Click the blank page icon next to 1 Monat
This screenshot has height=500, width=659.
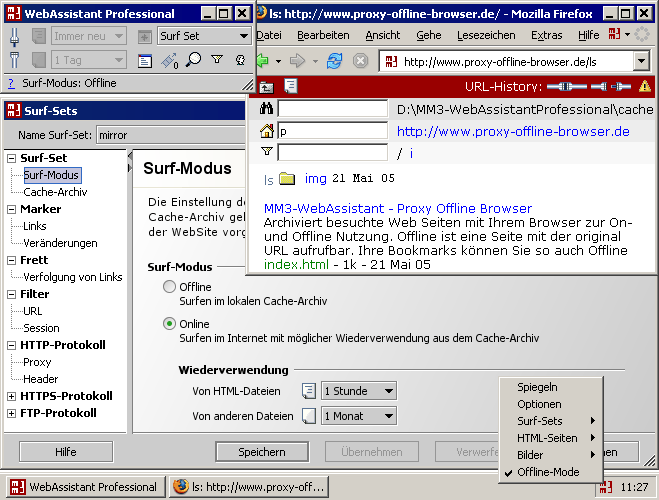[309, 416]
